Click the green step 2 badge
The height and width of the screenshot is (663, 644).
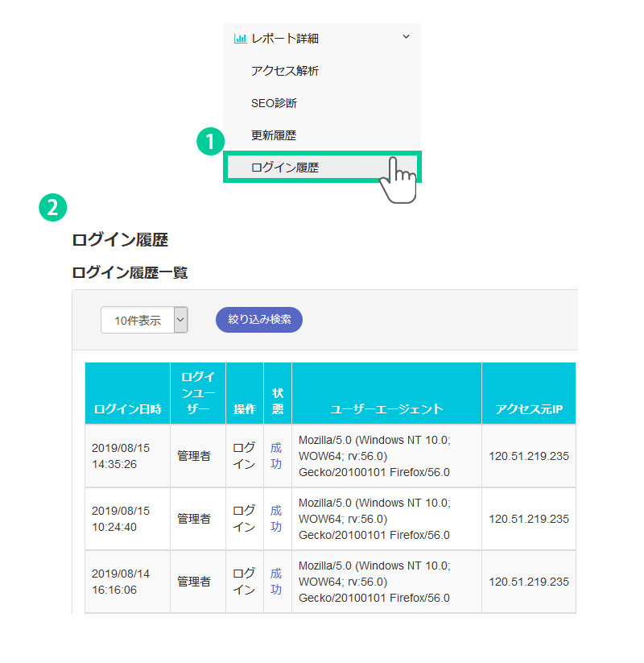[52, 207]
